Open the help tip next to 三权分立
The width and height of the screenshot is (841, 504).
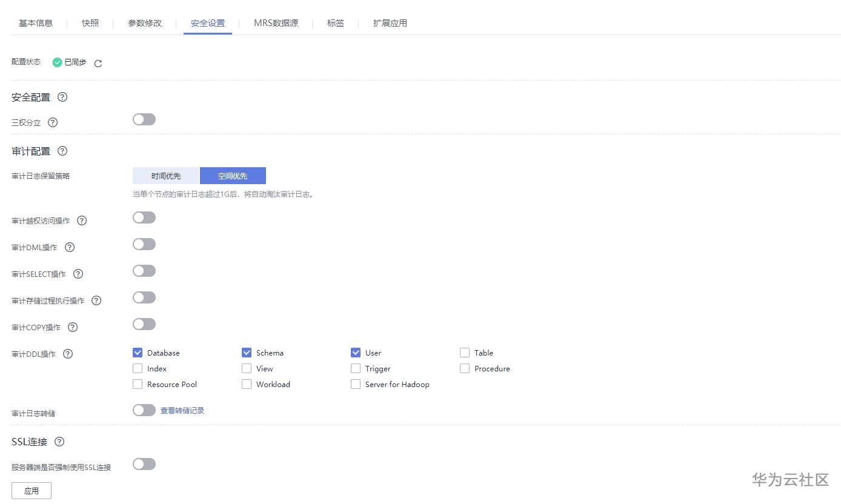pyautogui.click(x=53, y=122)
